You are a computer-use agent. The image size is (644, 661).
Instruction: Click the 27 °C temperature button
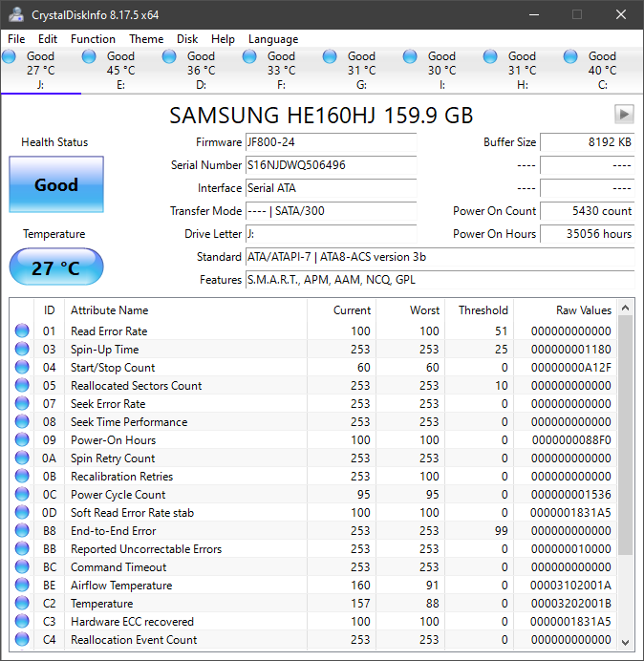click(x=56, y=267)
